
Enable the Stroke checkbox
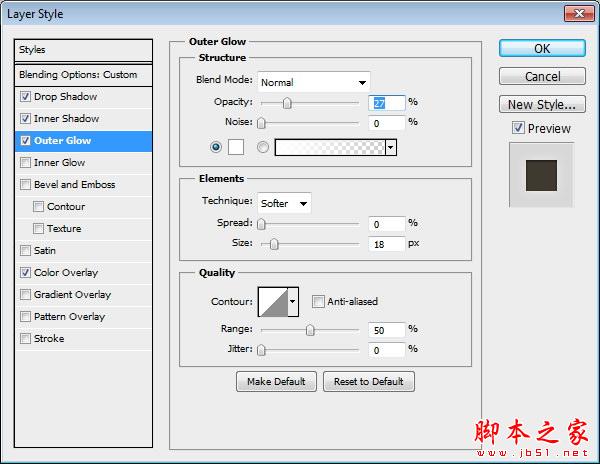coord(25,339)
